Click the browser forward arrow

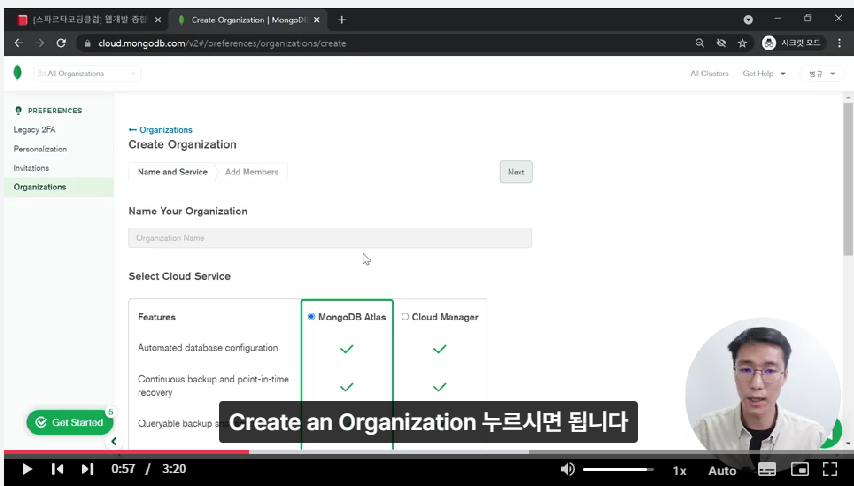click(x=40, y=43)
